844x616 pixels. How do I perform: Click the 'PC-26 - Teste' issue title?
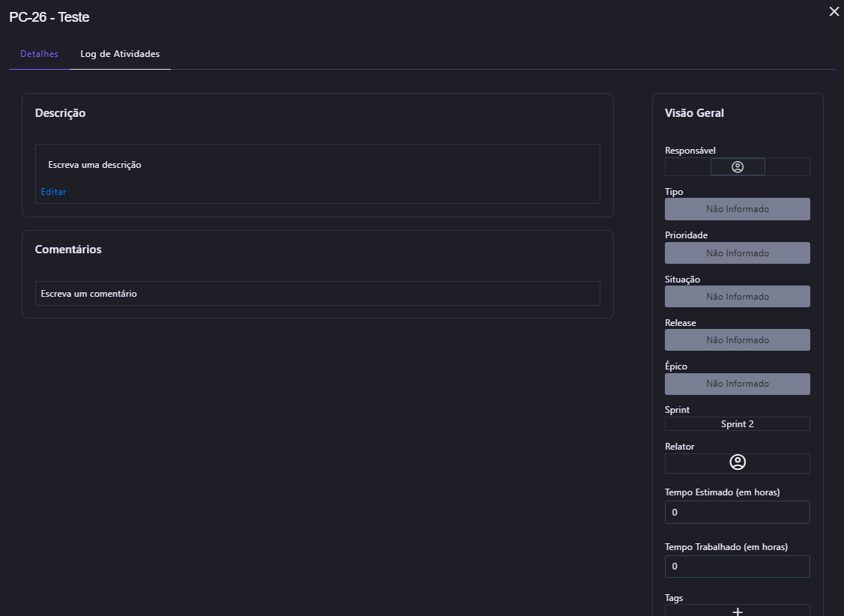(49, 17)
